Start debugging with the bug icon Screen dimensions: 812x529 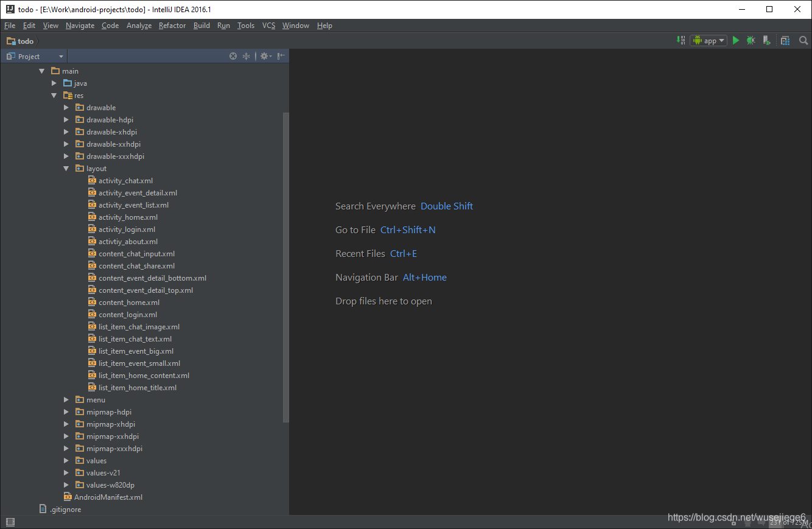coord(751,40)
